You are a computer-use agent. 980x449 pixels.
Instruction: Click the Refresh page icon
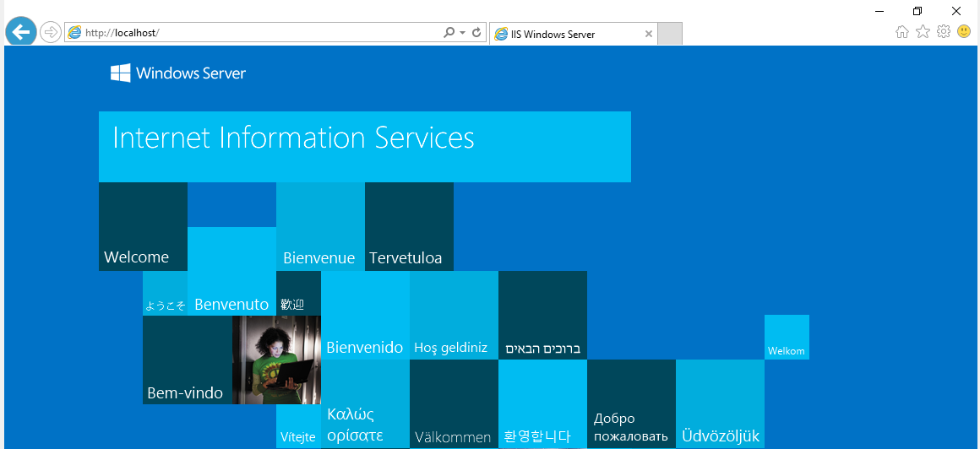click(x=476, y=33)
